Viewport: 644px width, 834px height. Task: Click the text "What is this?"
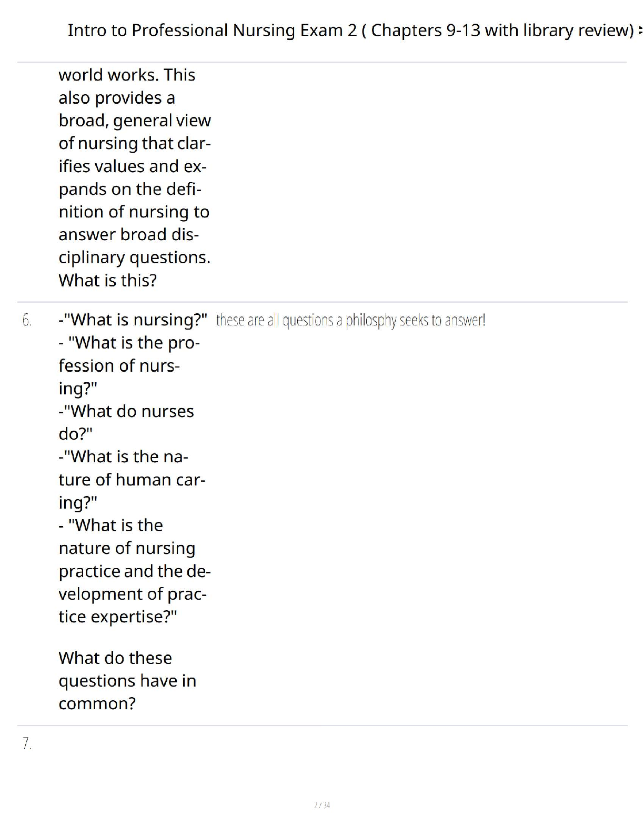point(108,280)
